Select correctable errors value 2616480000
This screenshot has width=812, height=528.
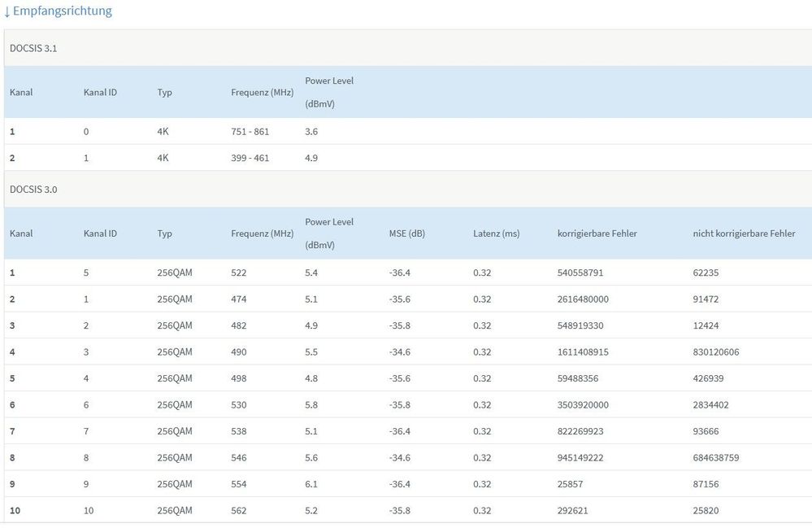coord(583,299)
